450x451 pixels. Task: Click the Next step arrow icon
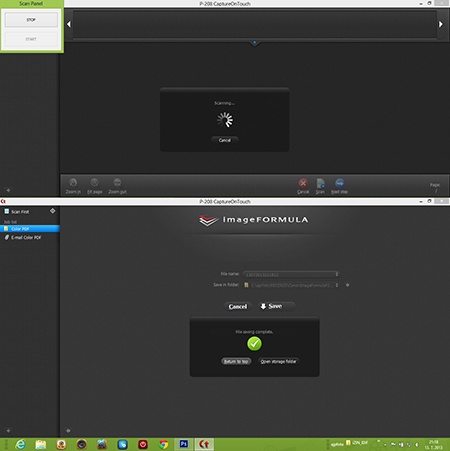[339, 183]
